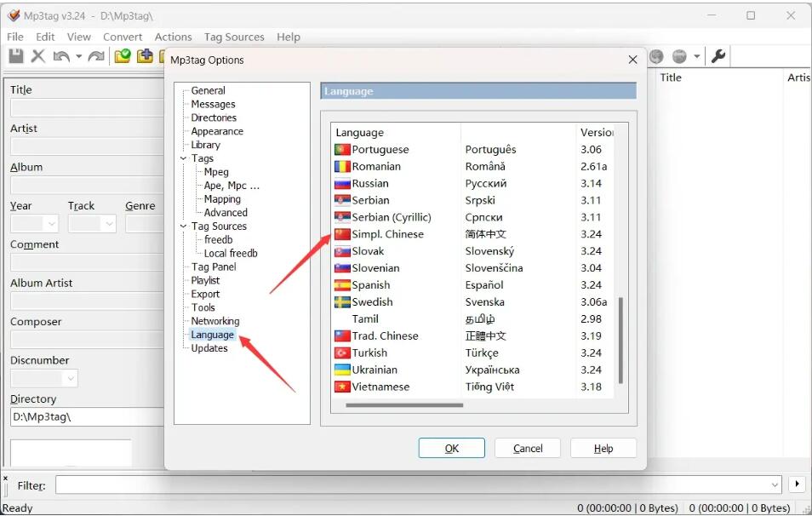Select Updates in options tree
Screen dimensions: 812x516
click(x=209, y=348)
